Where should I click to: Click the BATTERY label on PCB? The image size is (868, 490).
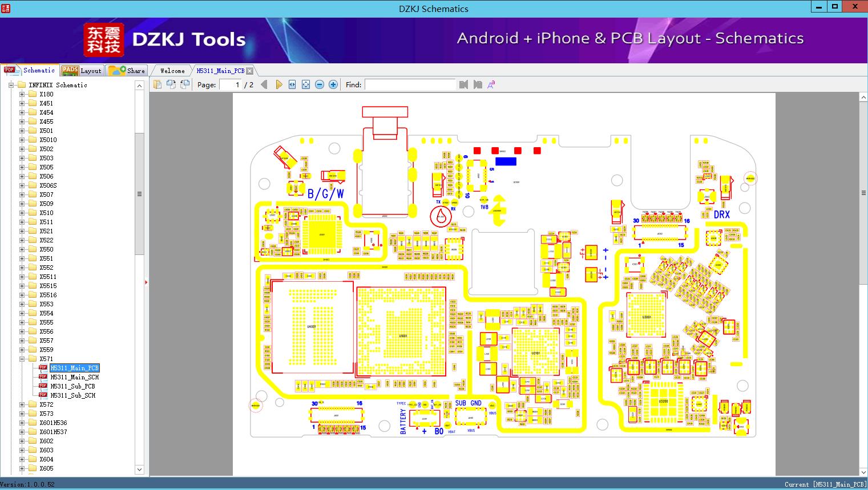pos(403,421)
